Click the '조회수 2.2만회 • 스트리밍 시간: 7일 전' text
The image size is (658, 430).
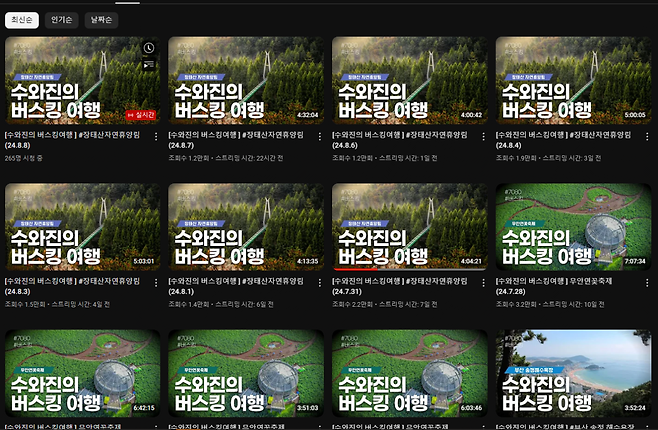[384, 304]
